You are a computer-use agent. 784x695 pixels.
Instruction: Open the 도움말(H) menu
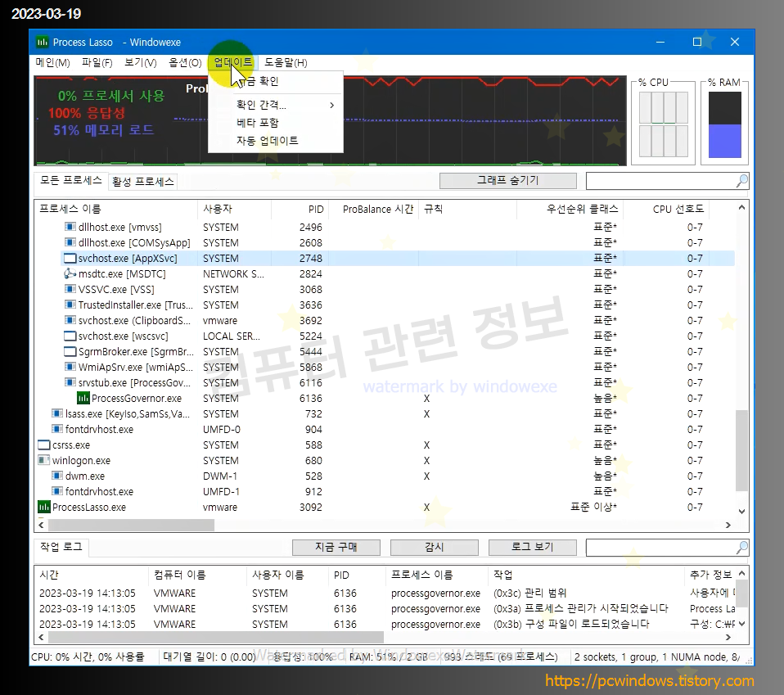tap(286, 62)
